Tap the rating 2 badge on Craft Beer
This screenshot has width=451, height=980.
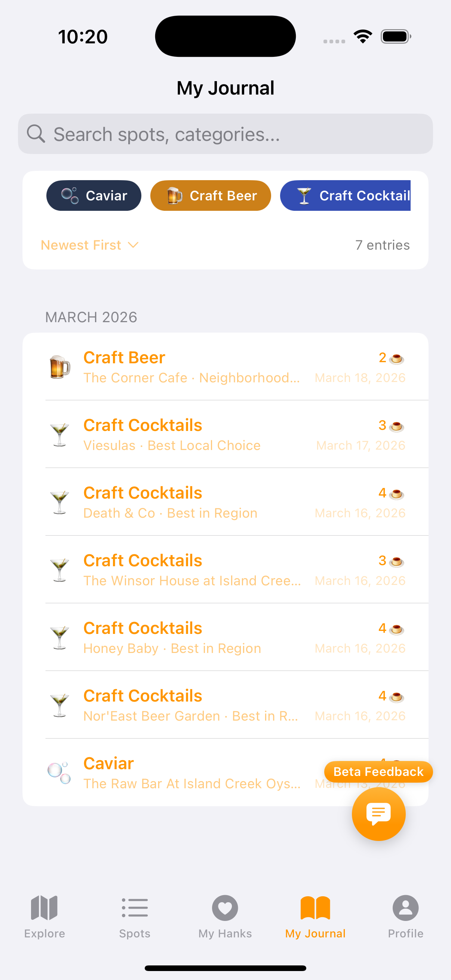(x=391, y=358)
